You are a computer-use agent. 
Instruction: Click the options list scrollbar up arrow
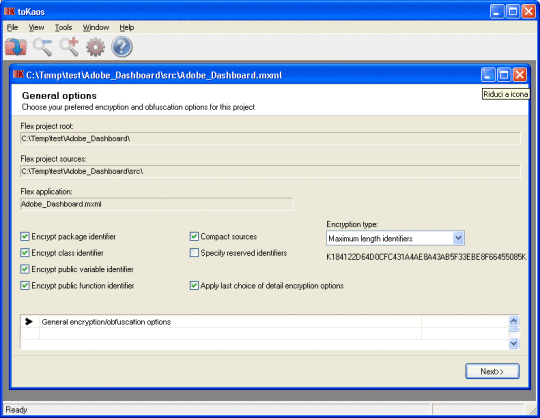click(514, 321)
